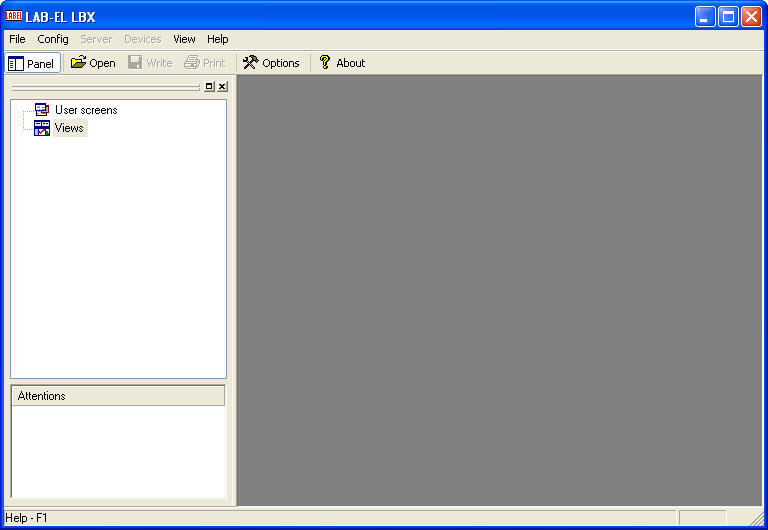Click the Help - F1 status text
This screenshot has height=530, width=768.
[x=26, y=518]
